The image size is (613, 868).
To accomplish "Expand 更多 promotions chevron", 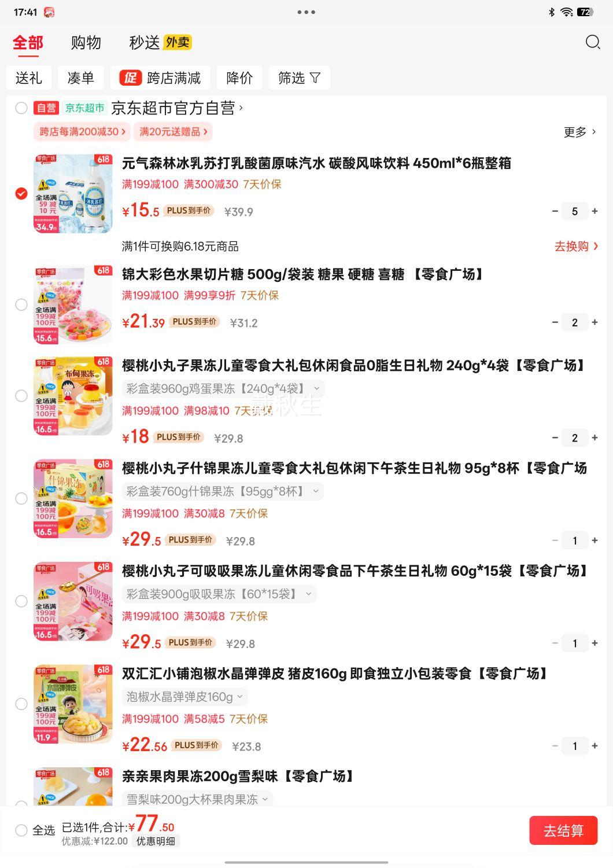I will tap(580, 132).
